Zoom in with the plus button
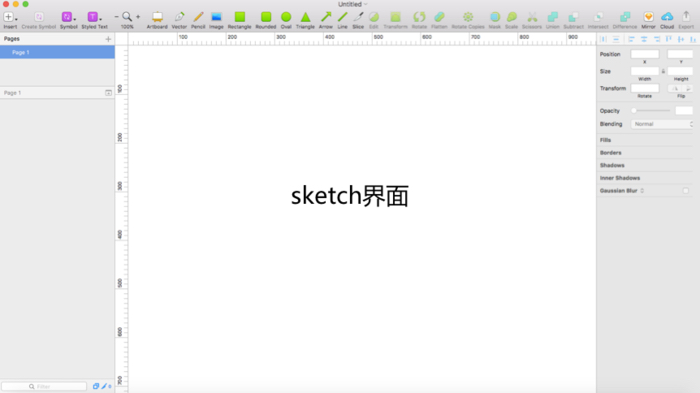The height and width of the screenshot is (393, 700). click(138, 17)
